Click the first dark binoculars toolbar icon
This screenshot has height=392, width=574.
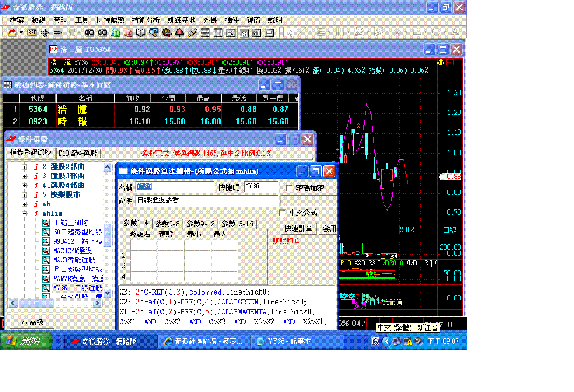(x=89, y=33)
